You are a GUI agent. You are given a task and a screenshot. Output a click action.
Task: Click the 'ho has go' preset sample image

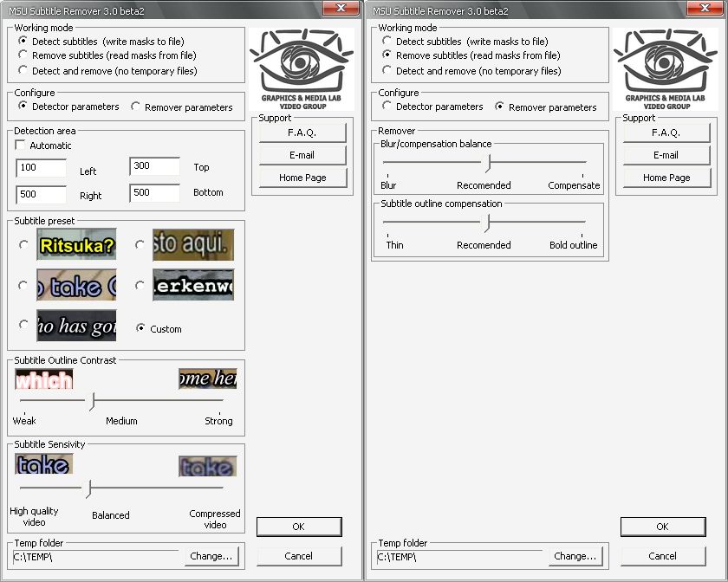tap(76, 326)
